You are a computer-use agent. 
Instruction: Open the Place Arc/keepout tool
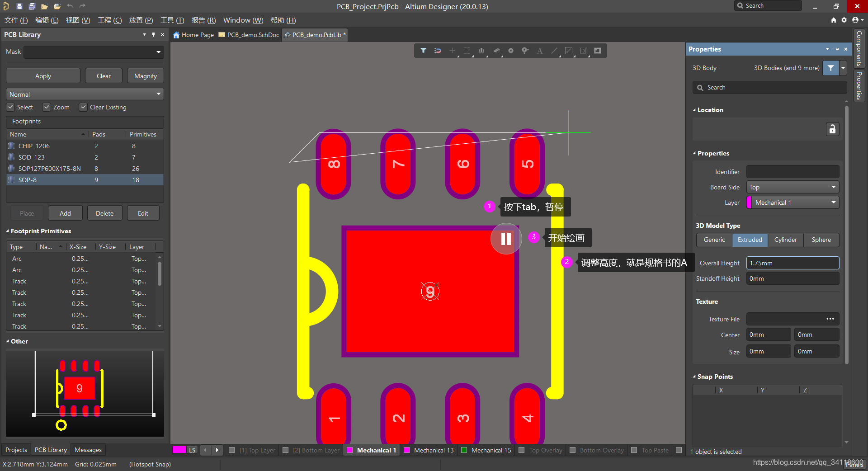click(569, 51)
